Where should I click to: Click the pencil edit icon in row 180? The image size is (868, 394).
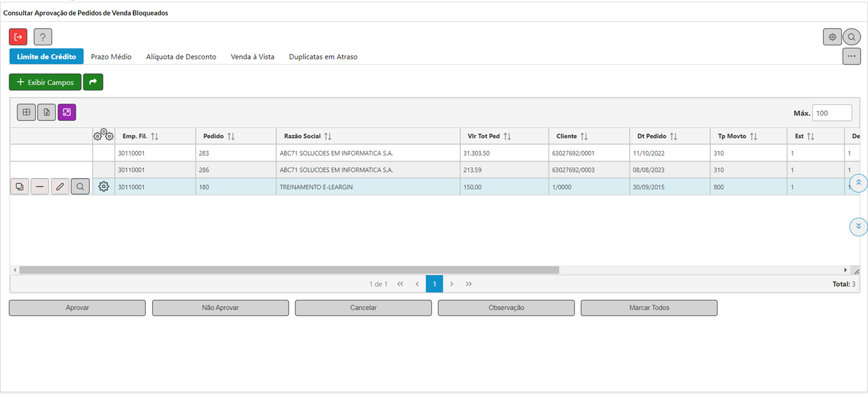coord(60,186)
